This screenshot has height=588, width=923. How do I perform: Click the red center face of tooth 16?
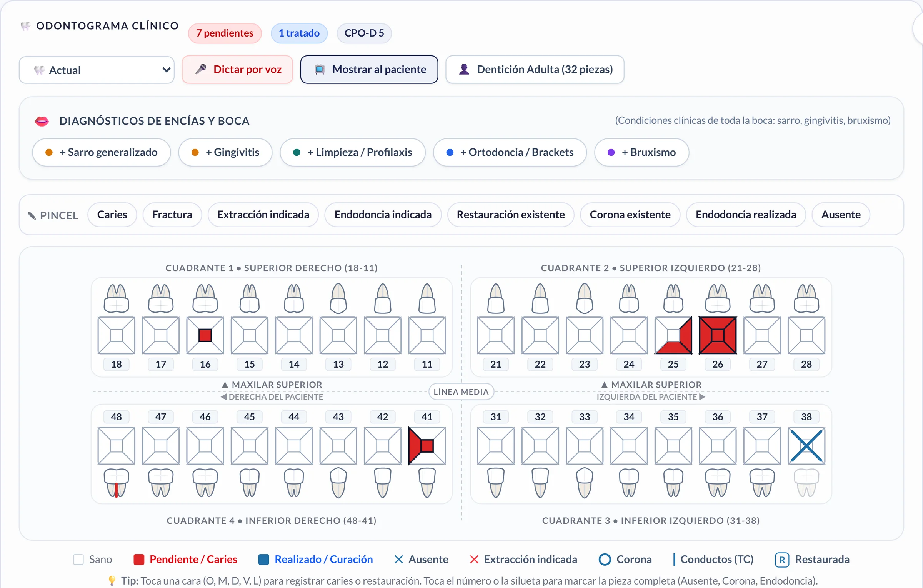[205, 335]
